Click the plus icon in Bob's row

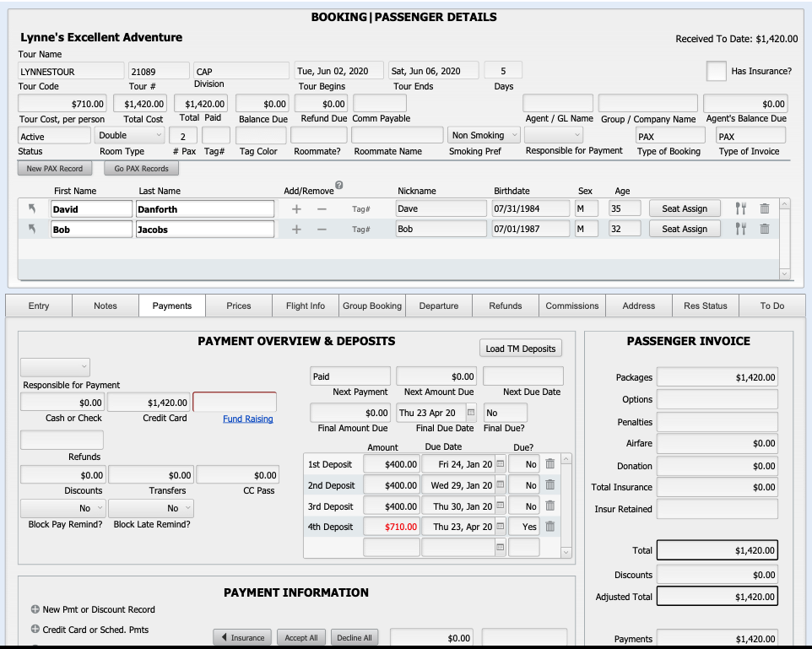296,229
